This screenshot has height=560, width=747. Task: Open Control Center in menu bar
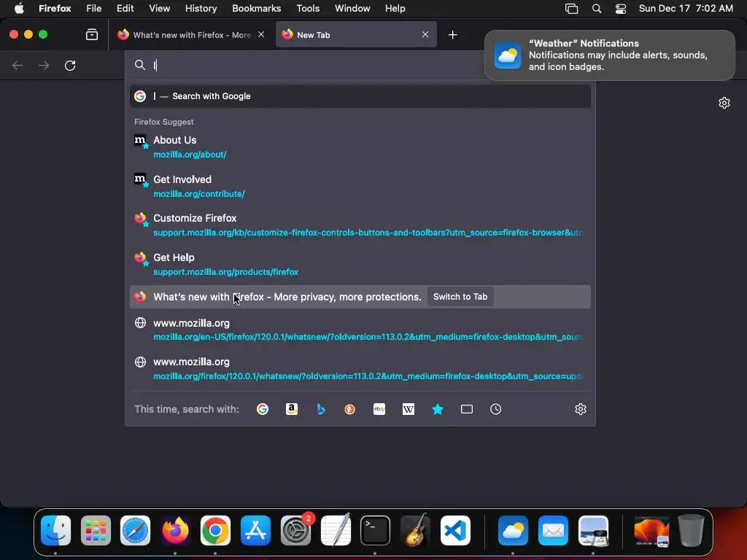coord(621,9)
